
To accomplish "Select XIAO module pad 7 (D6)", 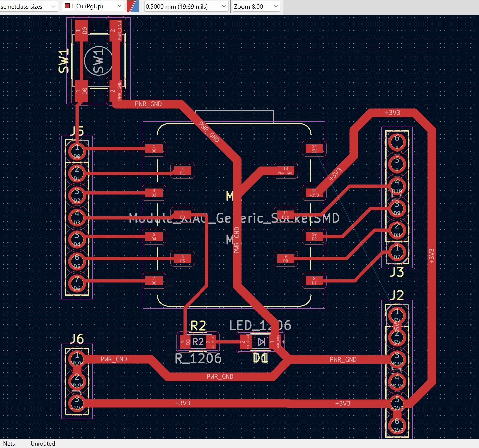I will pyautogui.click(x=154, y=281).
